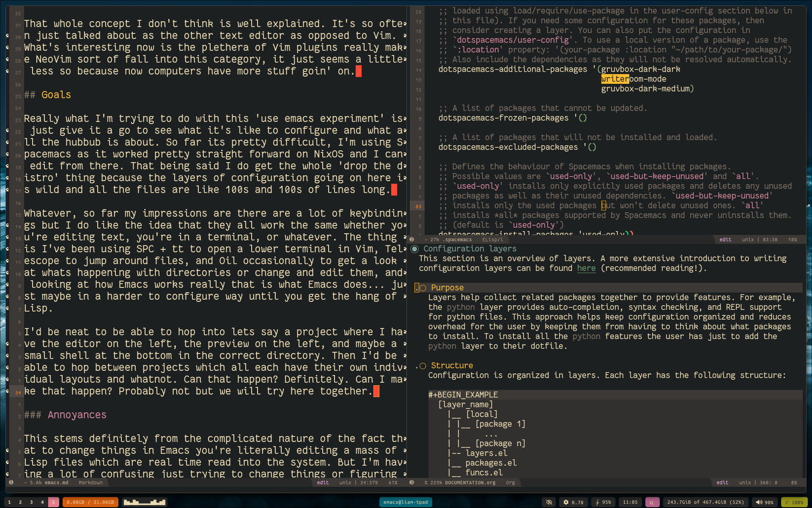Select the pink keyboard layout indicator
812x508 pixels.
[653, 502]
